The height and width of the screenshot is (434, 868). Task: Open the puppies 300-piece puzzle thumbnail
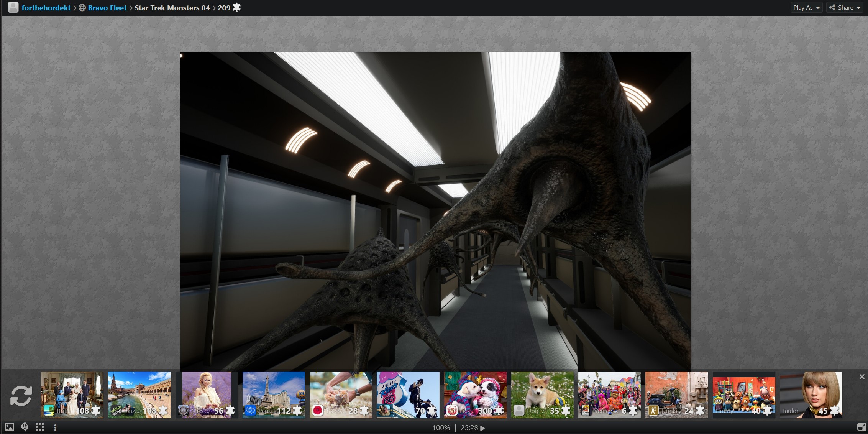coord(475,395)
